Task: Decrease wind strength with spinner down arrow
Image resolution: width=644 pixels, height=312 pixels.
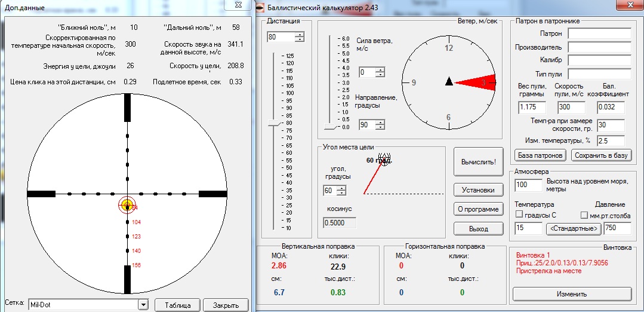Action: point(380,75)
